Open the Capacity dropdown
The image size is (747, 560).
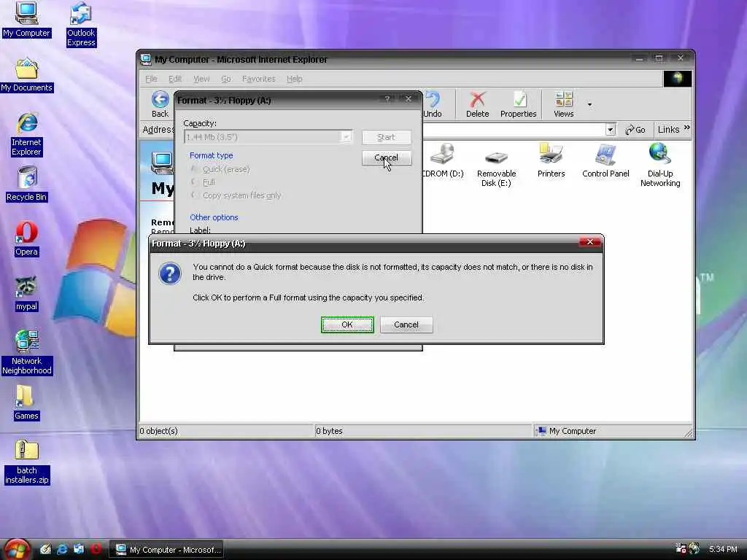tap(347, 137)
